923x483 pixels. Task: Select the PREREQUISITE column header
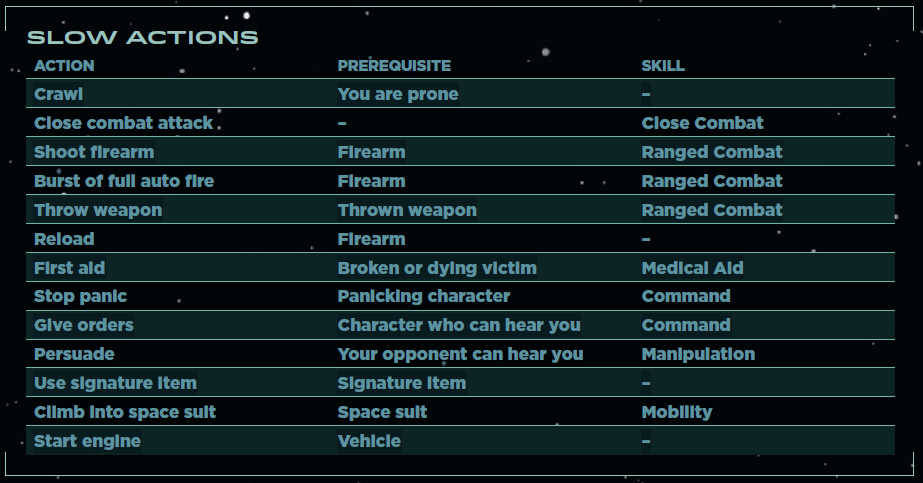point(394,65)
